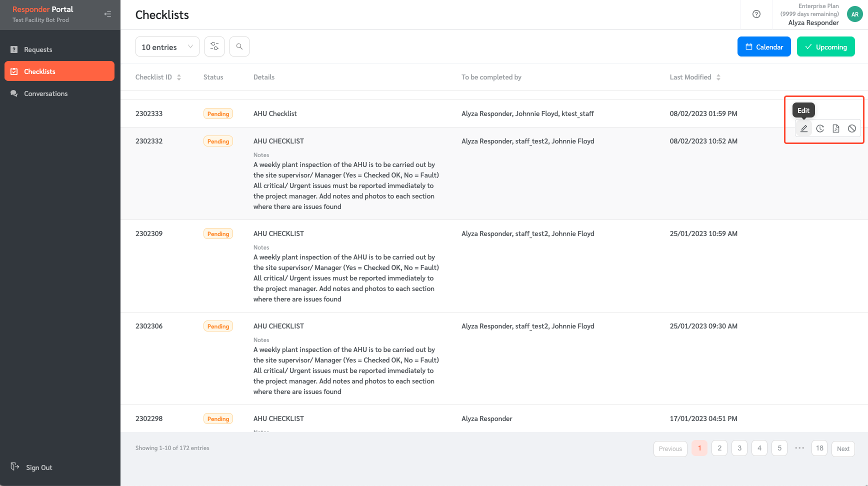The width and height of the screenshot is (868, 486).
Task: Open the Calendar view
Action: 764,46
